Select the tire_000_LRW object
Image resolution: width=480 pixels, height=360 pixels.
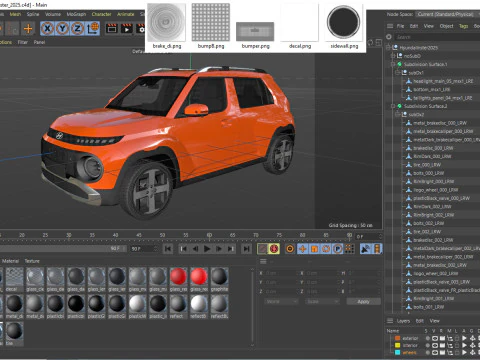point(427,165)
